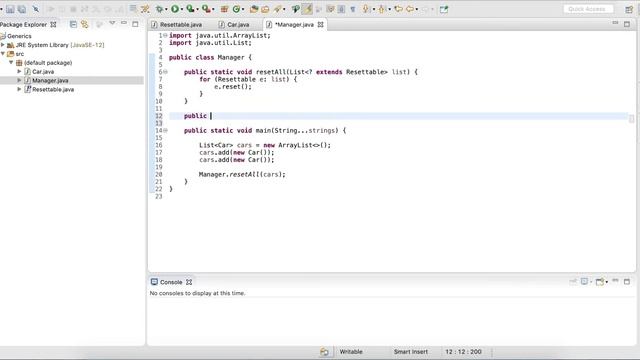The width and height of the screenshot is (640, 360).
Task: Click the Pin Editor icon
Action: pyautogui.click(x=444, y=9)
